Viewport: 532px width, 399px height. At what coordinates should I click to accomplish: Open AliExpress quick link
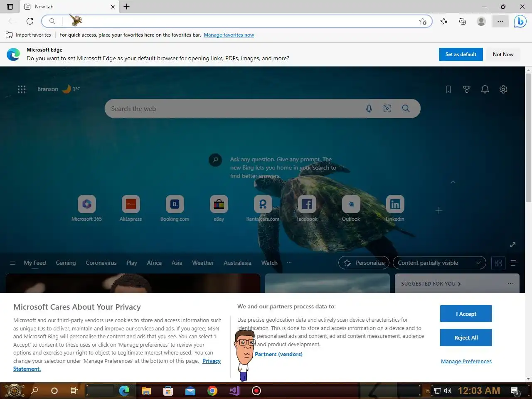point(131,208)
